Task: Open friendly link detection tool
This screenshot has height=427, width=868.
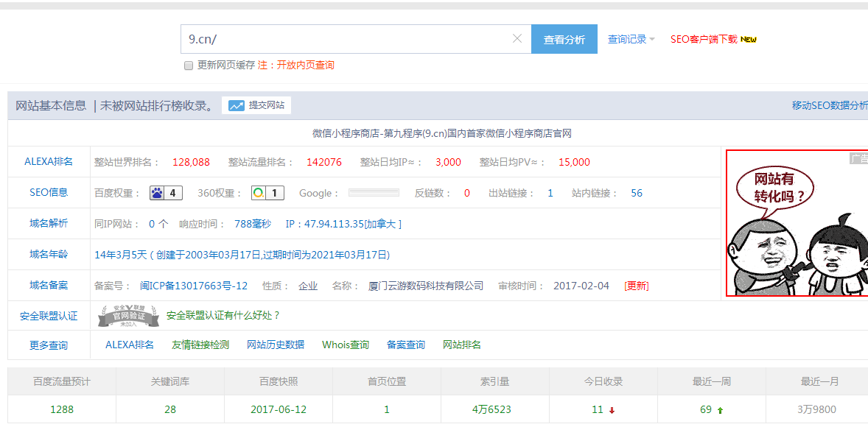Action: coord(200,345)
